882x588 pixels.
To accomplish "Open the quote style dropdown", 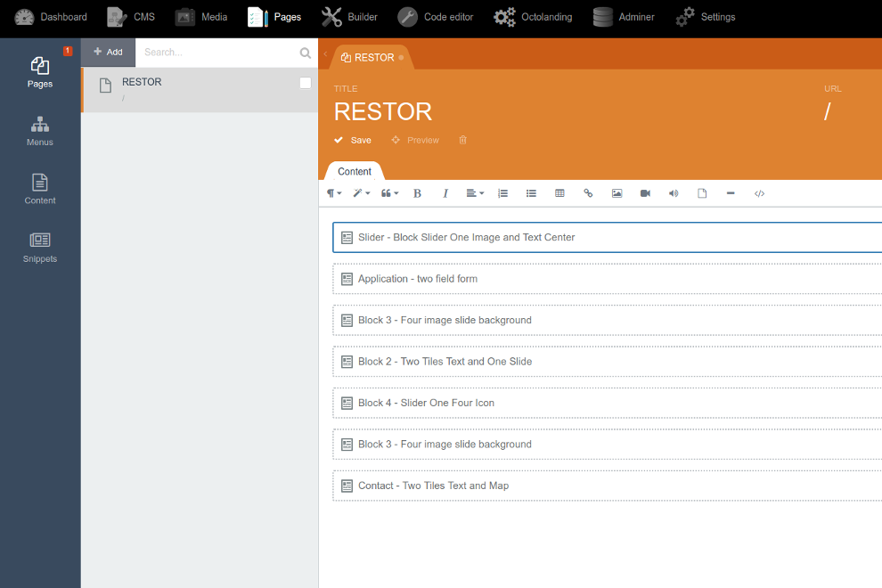I will pyautogui.click(x=390, y=193).
